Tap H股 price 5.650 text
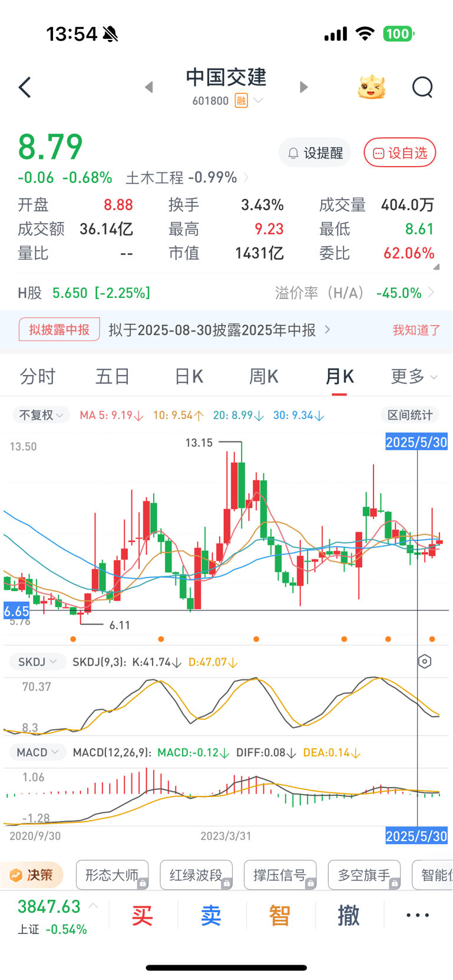The height and width of the screenshot is (980, 453). [x=70, y=293]
